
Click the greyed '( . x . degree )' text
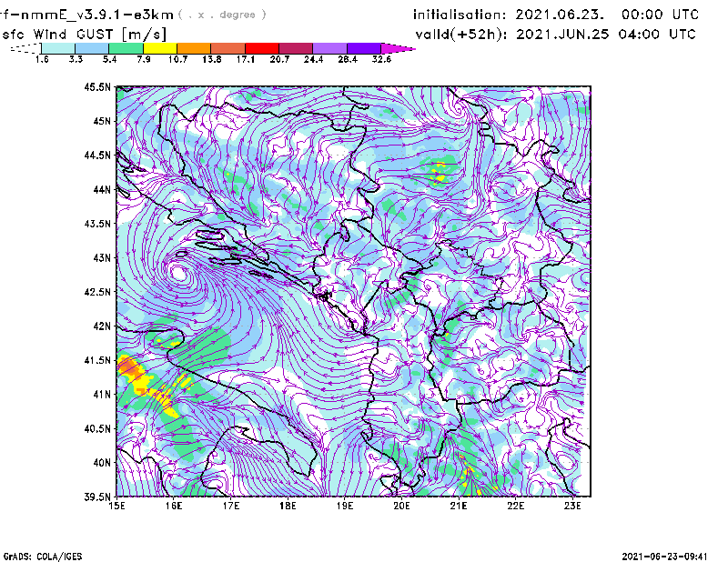(x=222, y=15)
